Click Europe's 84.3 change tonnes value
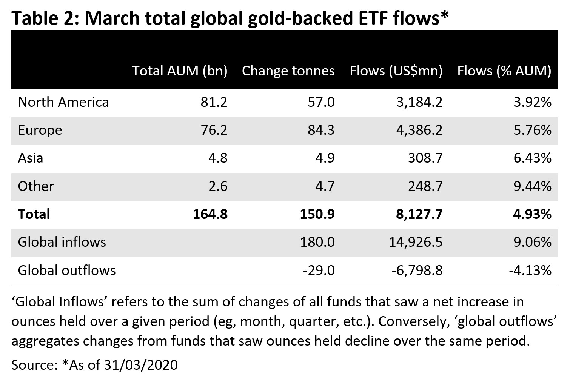Viewport: 570px width, 392px height. (321, 130)
